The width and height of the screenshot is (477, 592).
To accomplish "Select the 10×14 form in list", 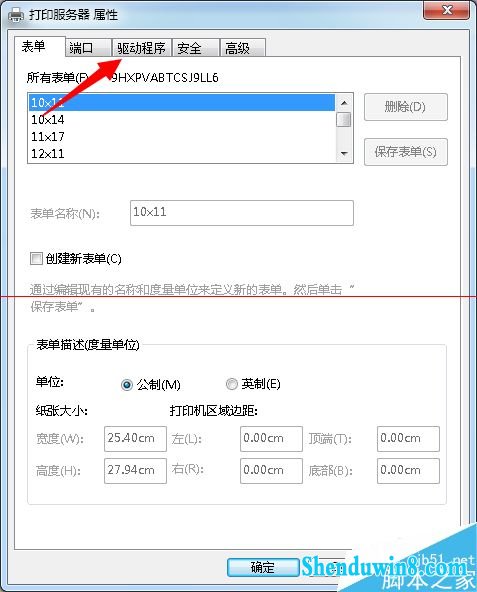I will (182, 120).
